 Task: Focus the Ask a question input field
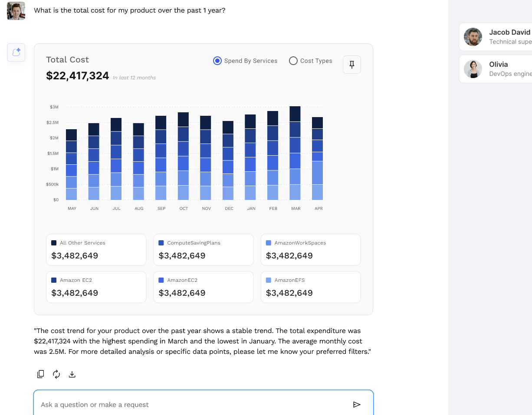191,405
